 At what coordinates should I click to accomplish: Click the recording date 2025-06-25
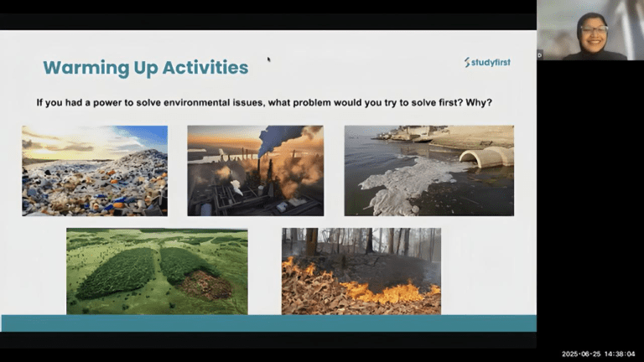click(x=581, y=354)
